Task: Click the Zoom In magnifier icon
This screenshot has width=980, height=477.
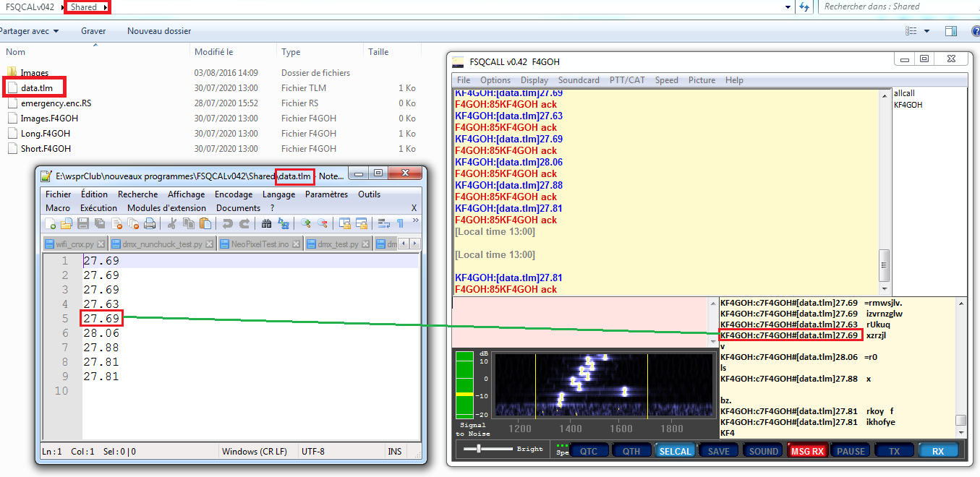Action: click(x=306, y=224)
